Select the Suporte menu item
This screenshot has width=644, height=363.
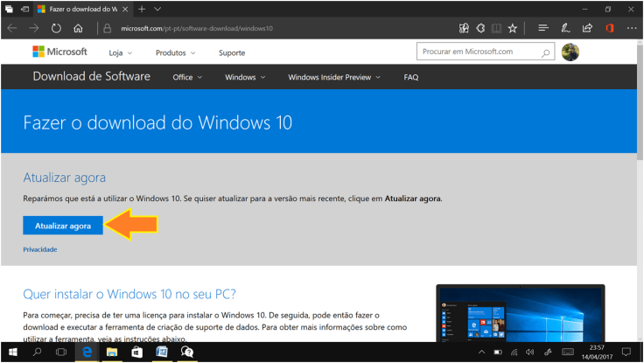(x=232, y=52)
